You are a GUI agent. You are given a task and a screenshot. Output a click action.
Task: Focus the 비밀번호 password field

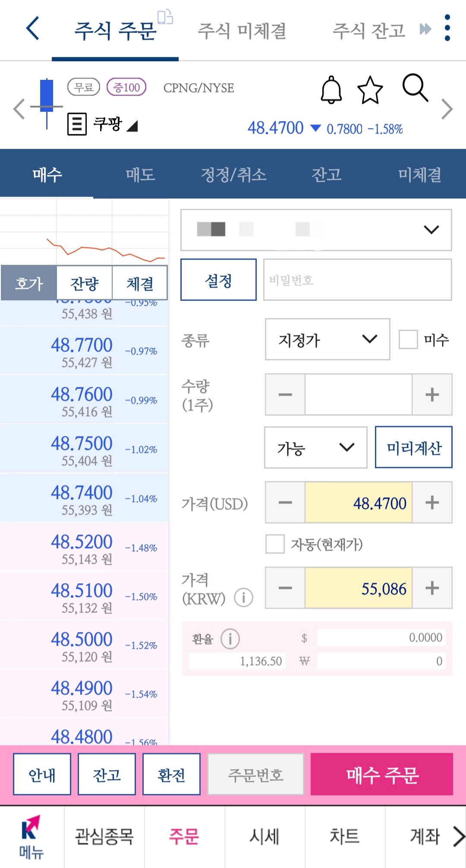coord(358,280)
